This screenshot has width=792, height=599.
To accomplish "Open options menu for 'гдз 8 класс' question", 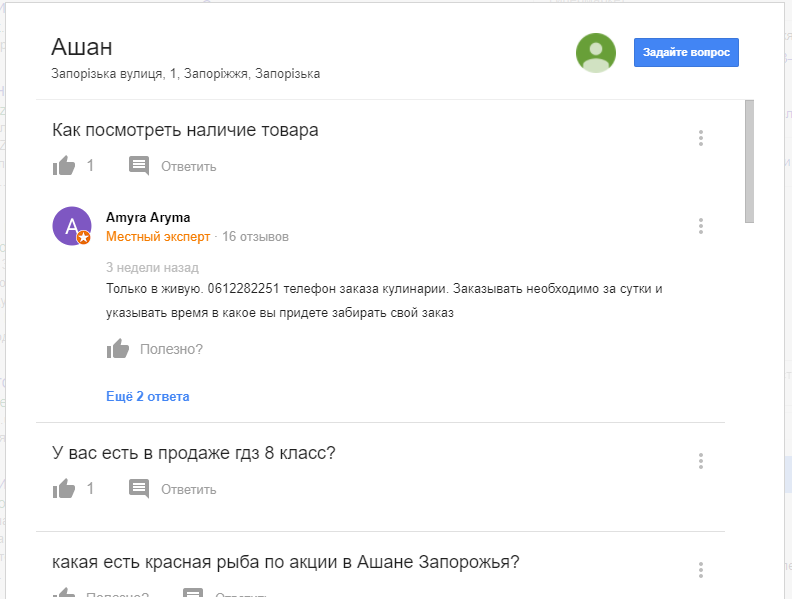I will 701,461.
